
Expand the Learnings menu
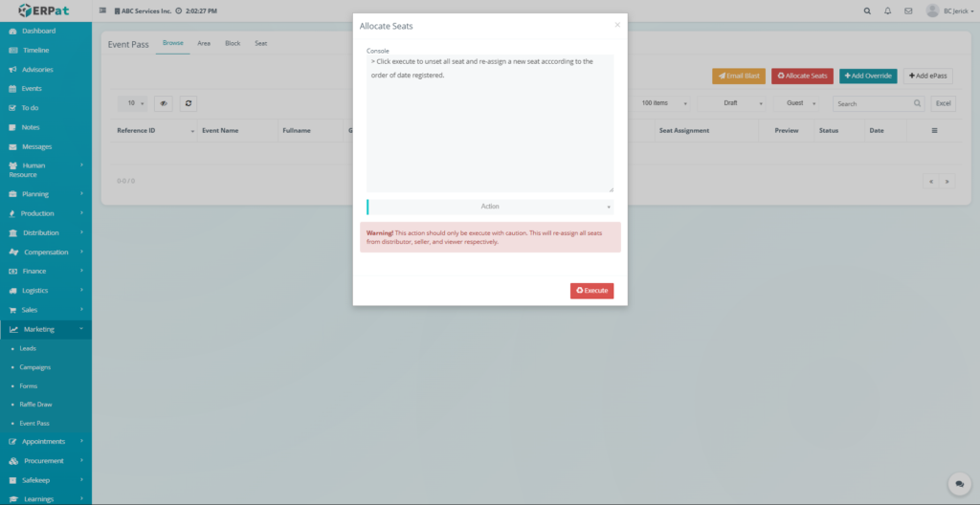(46, 498)
